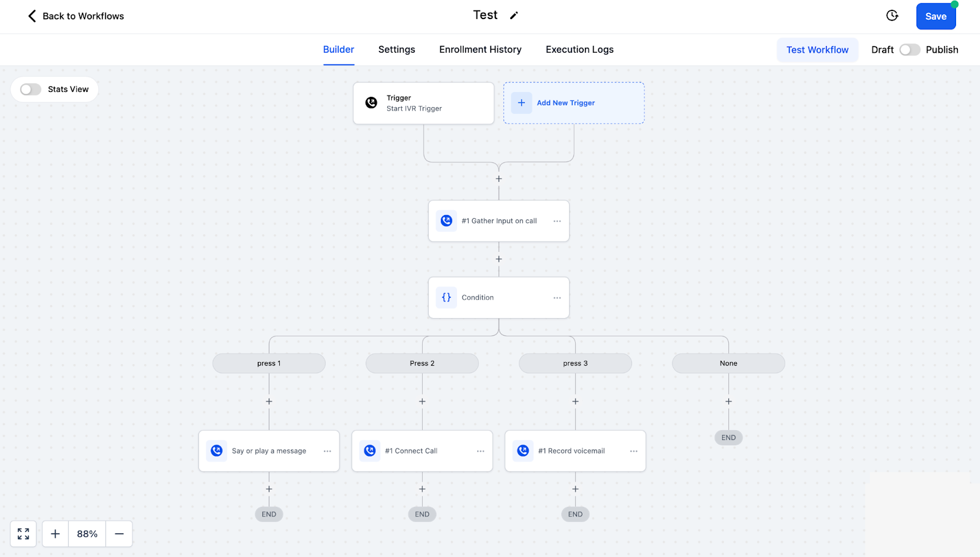This screenshot has height=557, width=980.
Task: Click the Start IVR Trigger phone icon
Action: point(371,103)
